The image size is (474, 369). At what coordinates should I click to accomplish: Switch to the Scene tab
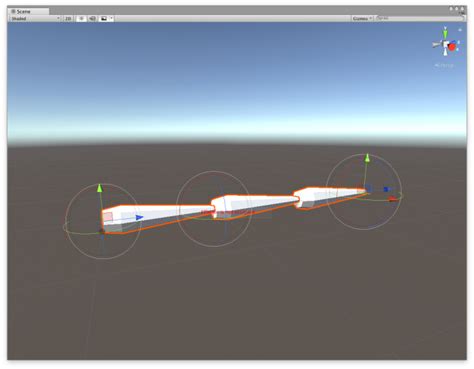28,11
